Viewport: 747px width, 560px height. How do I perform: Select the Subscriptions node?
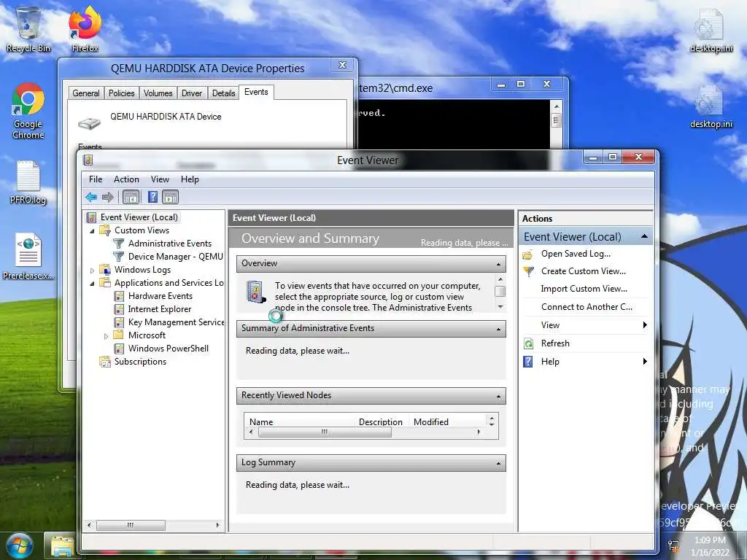point(140,362)
